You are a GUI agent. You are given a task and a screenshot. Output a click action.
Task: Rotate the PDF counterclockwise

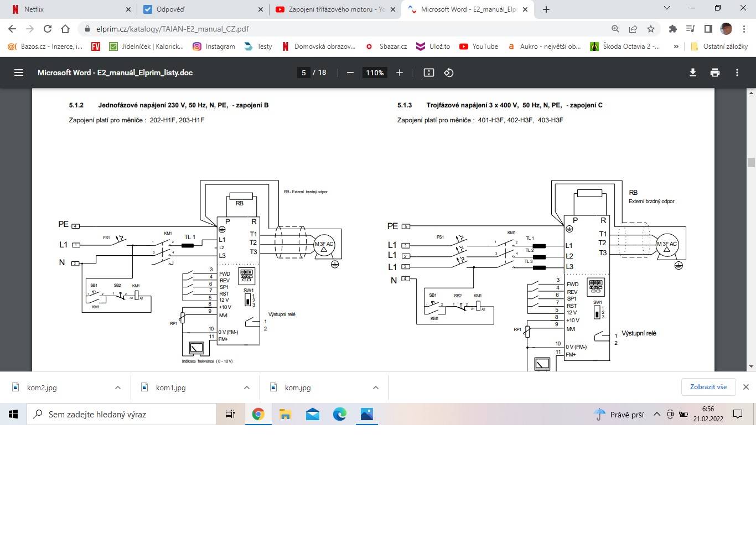pos(449,73)
